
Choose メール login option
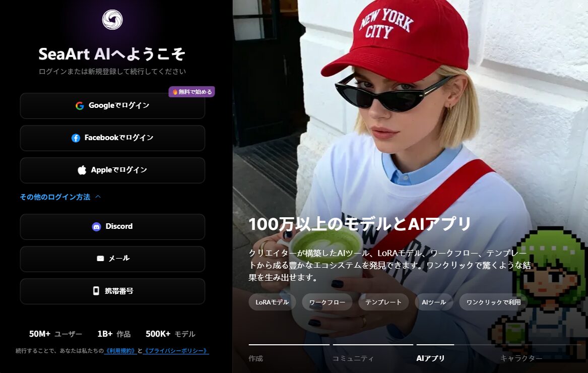click(x=112, y=259)
